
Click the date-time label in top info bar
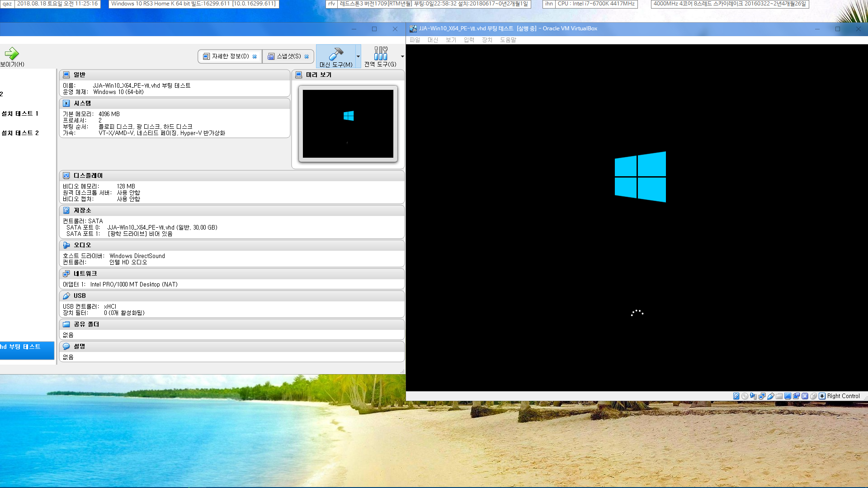[x=57, y=4]
